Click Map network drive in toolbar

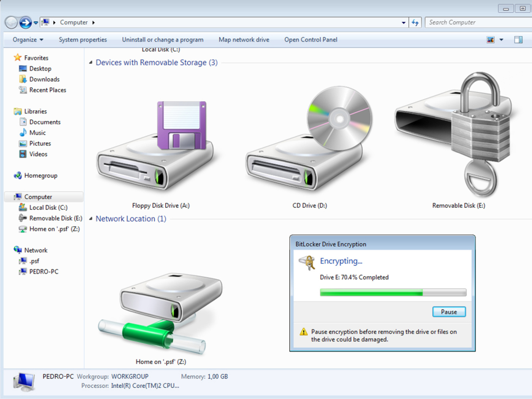pyautogui.click(x=244, y=40)
